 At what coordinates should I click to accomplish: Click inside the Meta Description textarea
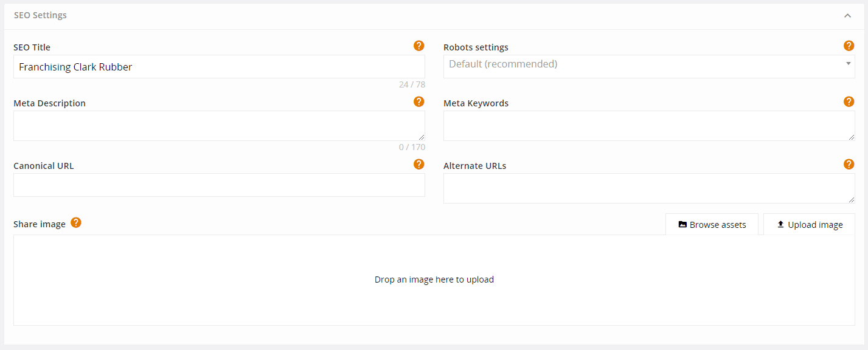[x=219, y=125]
